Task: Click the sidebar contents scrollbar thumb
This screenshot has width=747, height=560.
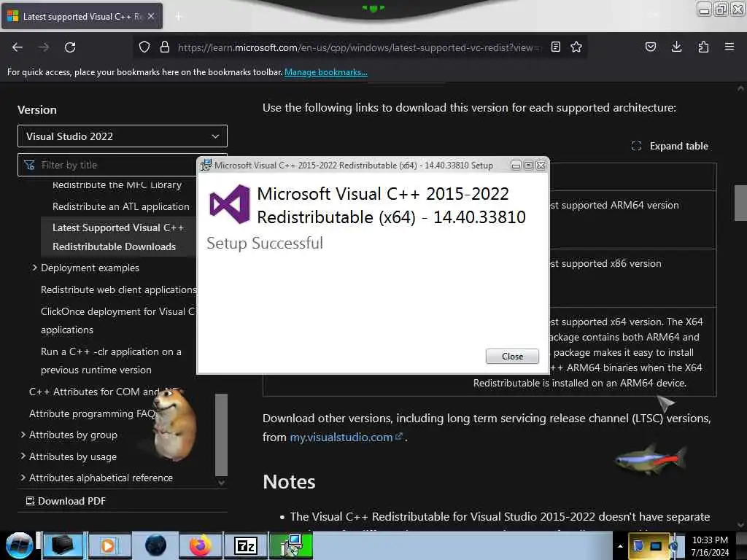Action: [221, 435]
